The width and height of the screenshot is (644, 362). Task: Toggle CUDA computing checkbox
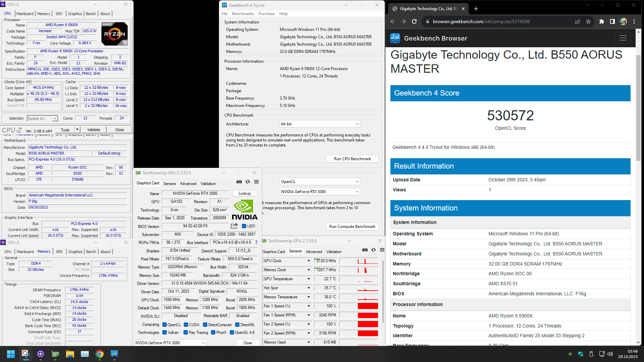coord(186,325)
